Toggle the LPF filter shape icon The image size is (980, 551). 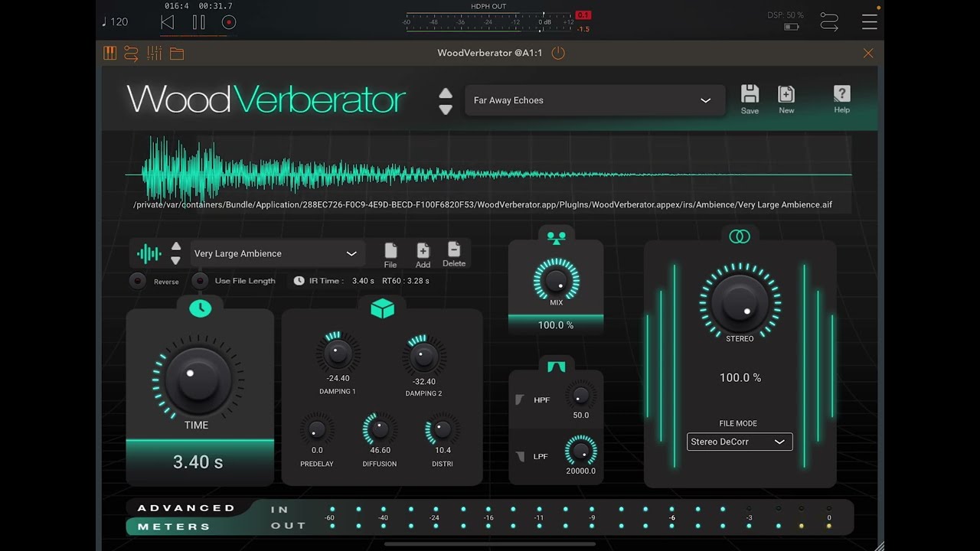pyautogui.click(x=521, y=456)
